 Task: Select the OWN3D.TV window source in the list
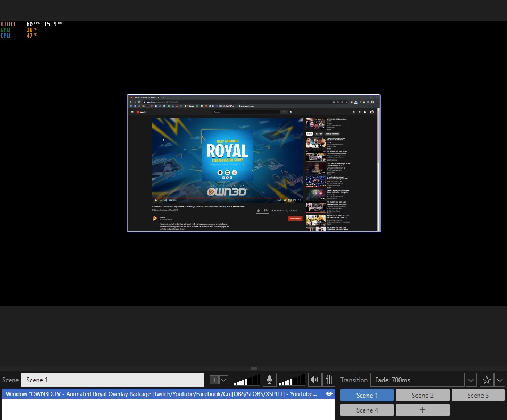pos(160,394)
